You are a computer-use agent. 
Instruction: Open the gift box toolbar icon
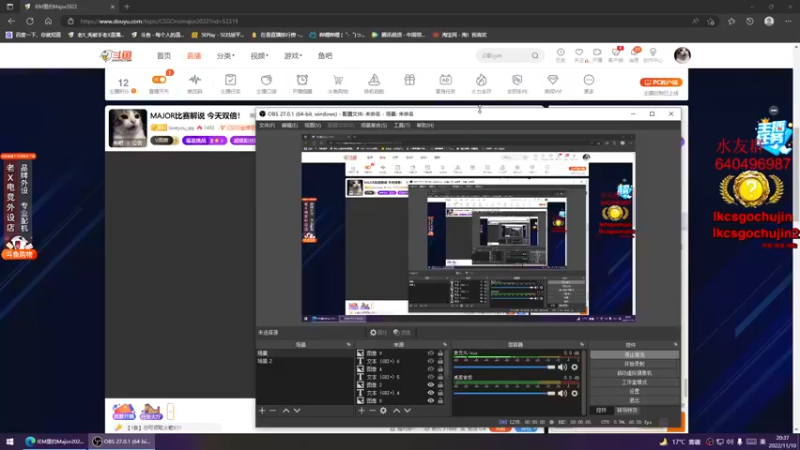410,81
